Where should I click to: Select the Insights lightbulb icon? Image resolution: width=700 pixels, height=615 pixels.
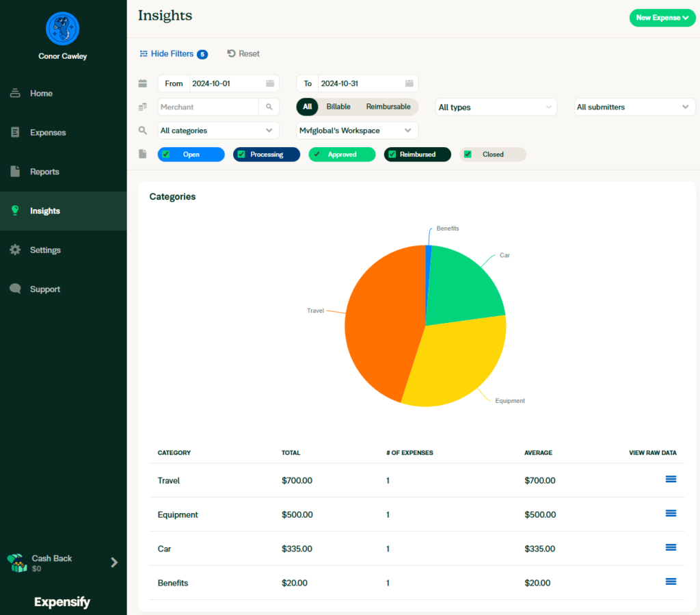coord(14,211)
